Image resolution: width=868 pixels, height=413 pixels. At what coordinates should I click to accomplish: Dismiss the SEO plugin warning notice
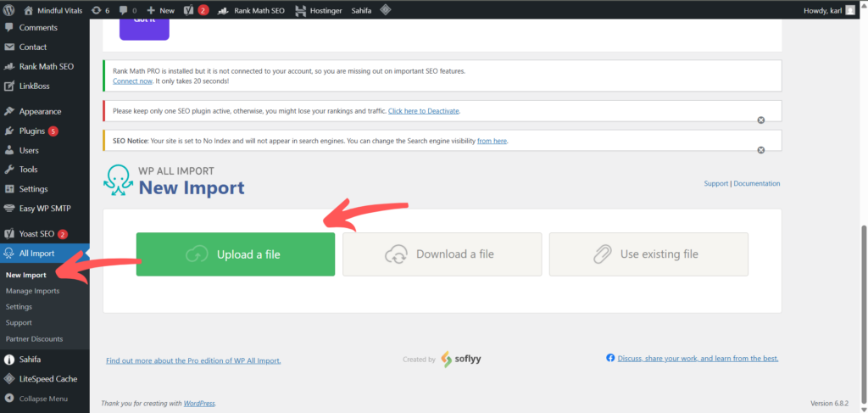(x=760, y=120)
